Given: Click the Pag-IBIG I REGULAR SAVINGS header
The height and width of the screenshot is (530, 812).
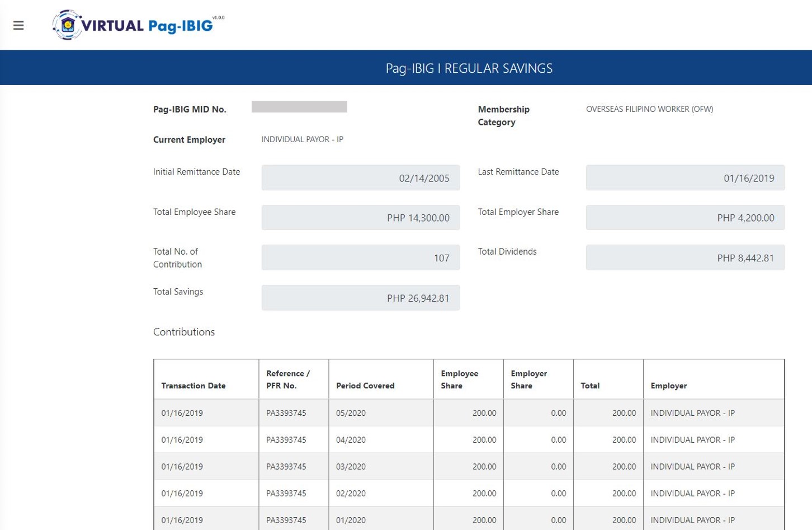Looking at the screenshot, I should (x=469, y=68).
